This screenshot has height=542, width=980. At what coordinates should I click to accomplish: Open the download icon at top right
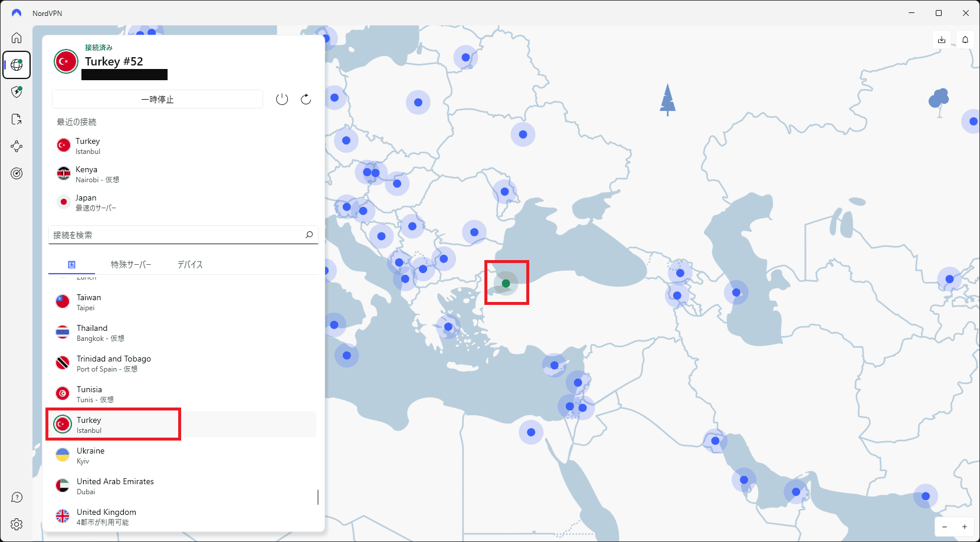pyautogui.click(x=942, y=40)
